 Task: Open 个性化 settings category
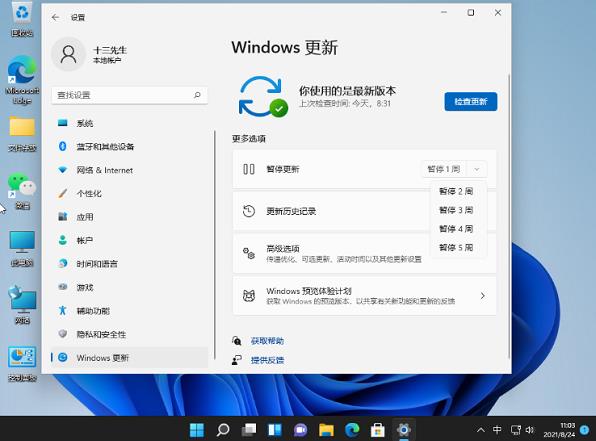point(129,194)
